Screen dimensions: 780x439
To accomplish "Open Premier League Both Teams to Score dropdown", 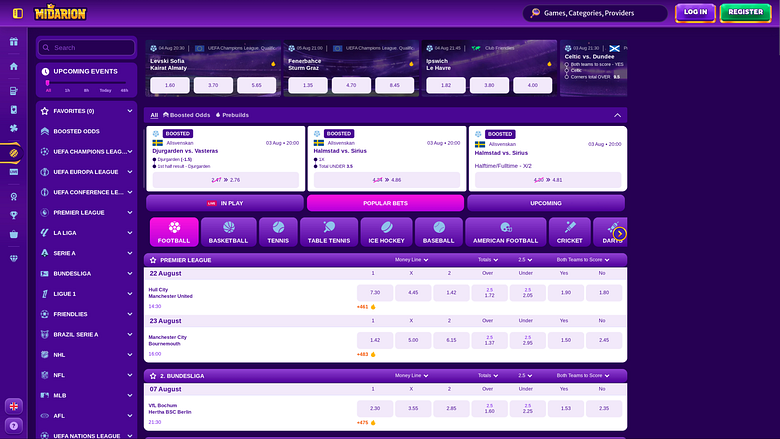I will pos(583,260).
